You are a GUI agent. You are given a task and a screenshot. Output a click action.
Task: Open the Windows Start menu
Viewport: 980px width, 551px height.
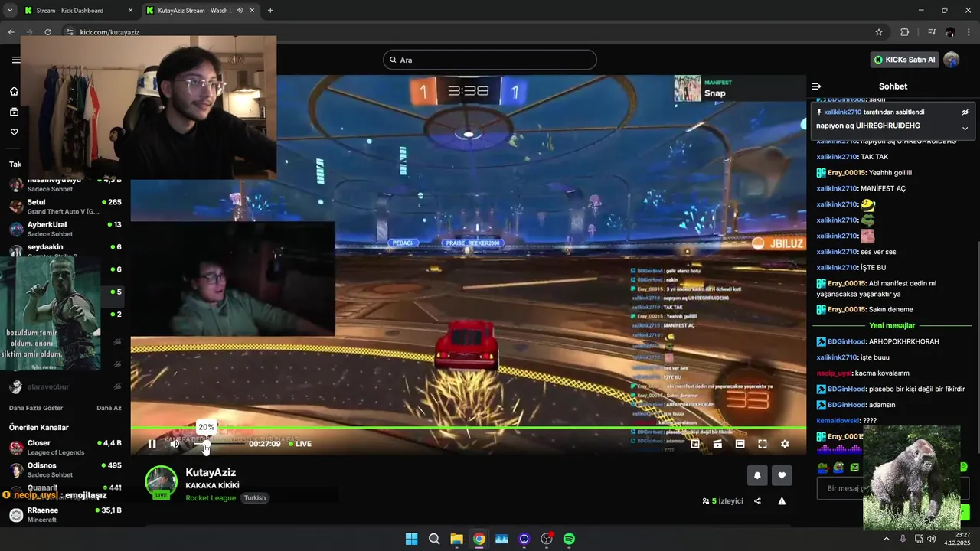(411, 539)
